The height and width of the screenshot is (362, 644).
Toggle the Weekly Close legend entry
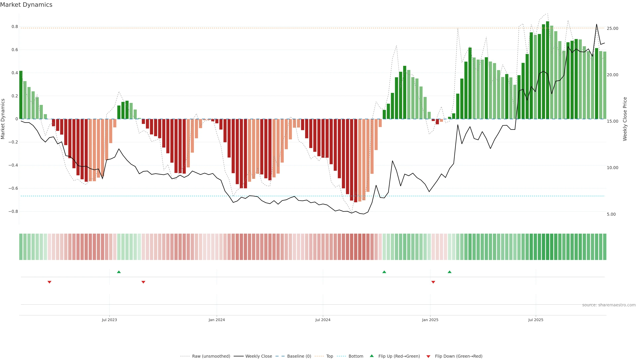coord(258,356)
